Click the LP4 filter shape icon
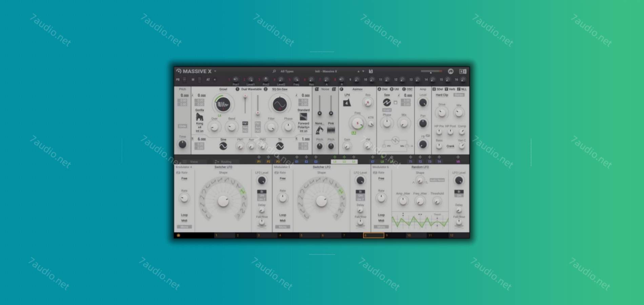Viewport: 644px width, 305px height. 347,103
